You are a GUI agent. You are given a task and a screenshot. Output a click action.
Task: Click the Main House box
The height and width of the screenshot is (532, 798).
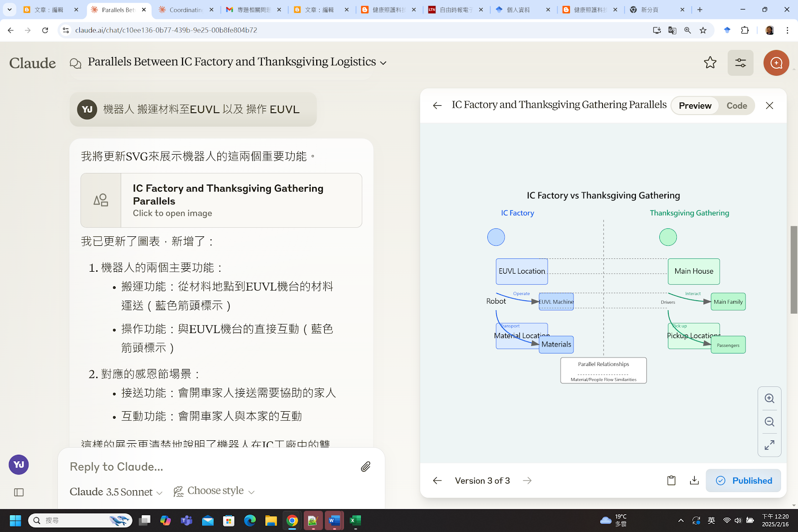694,271
